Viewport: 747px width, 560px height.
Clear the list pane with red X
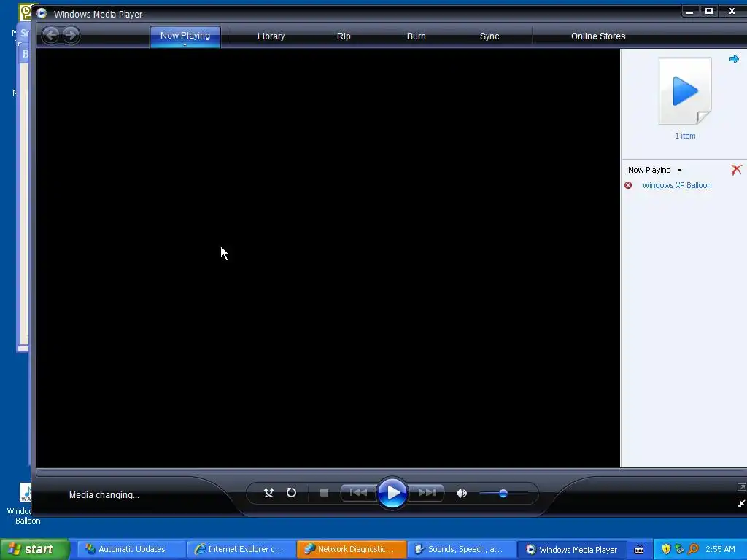[x=736, y=169]
